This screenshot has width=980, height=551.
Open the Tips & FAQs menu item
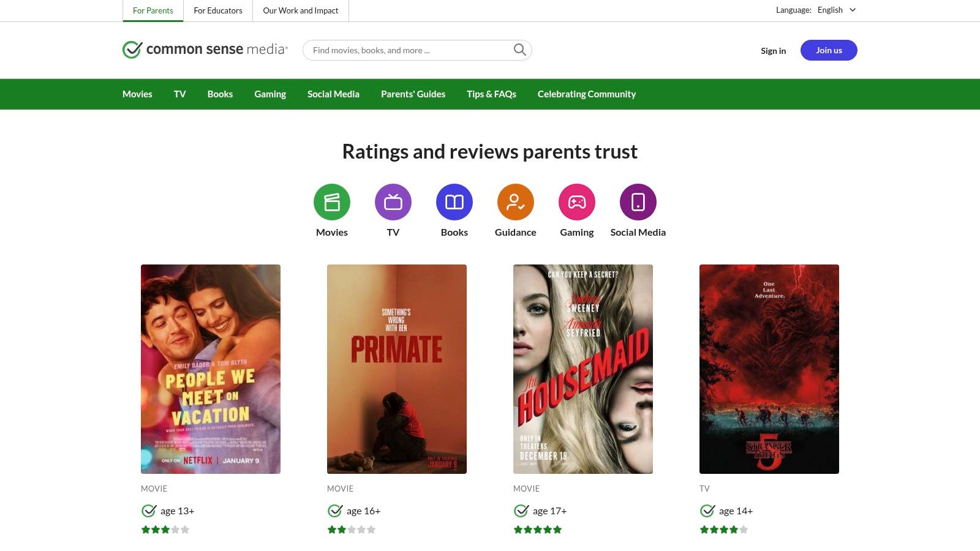pyautogui.click(x=491, y=94)
